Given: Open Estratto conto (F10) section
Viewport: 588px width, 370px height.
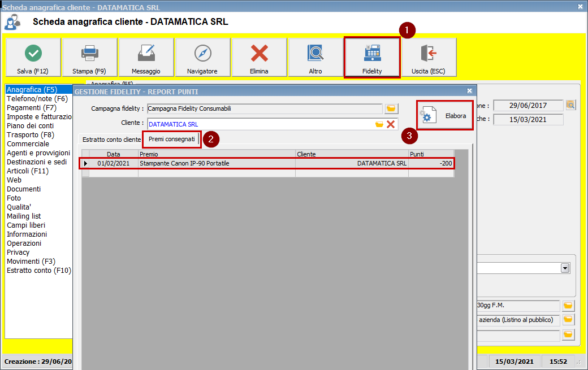Looking at the screenshot, I should pos(39,270).
